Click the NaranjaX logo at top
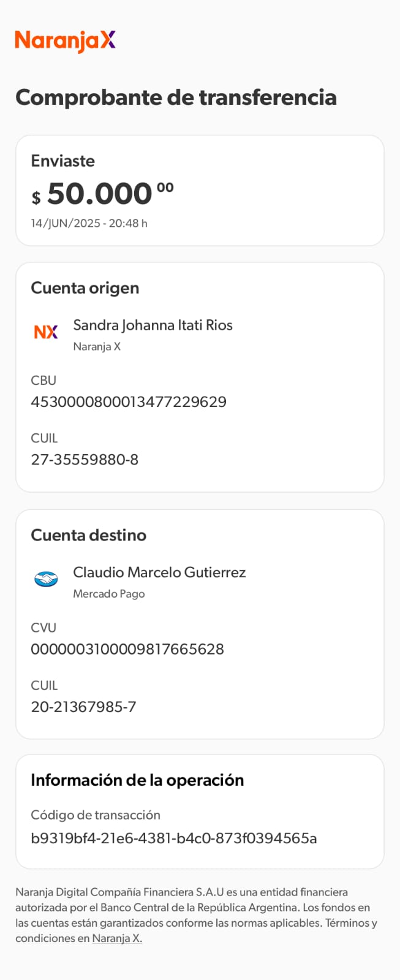Image resolution: width=400 pixels, height=980 pixels. click(65, 41)
